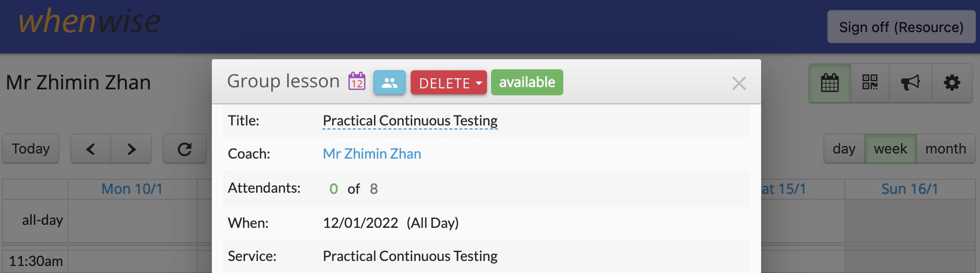Open the calendar view icon in top right toolbar
980x273 pixels.
[x=829, y=83]
